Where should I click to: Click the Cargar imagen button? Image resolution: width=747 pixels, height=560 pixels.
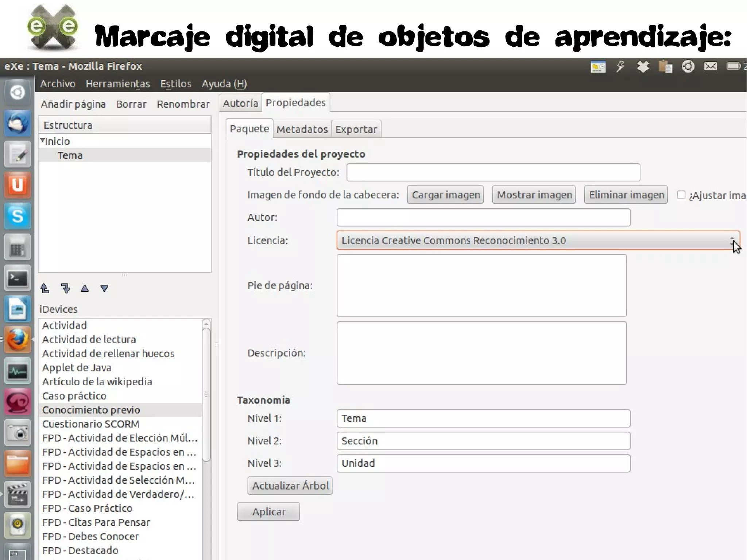[x=445, y=195]
